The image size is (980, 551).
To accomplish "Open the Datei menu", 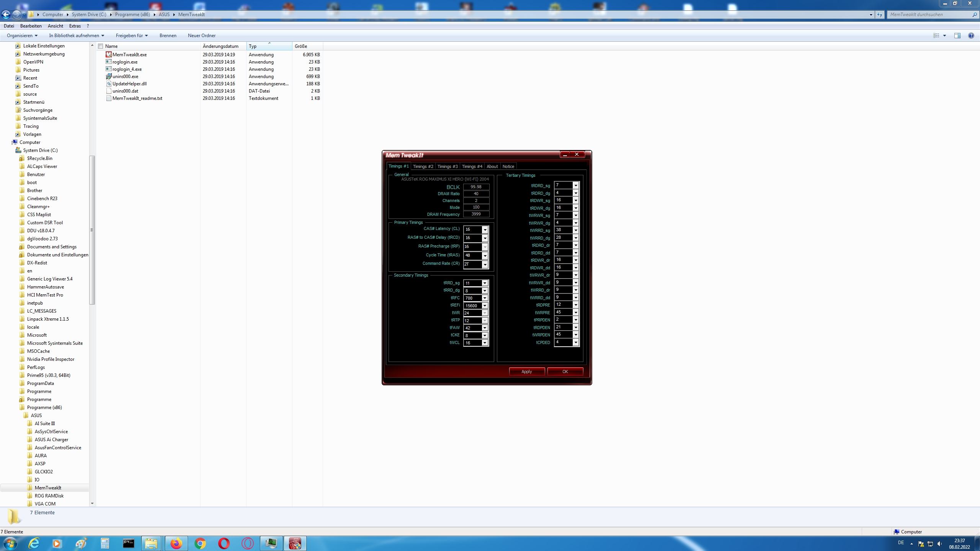I will pos(9,26).
